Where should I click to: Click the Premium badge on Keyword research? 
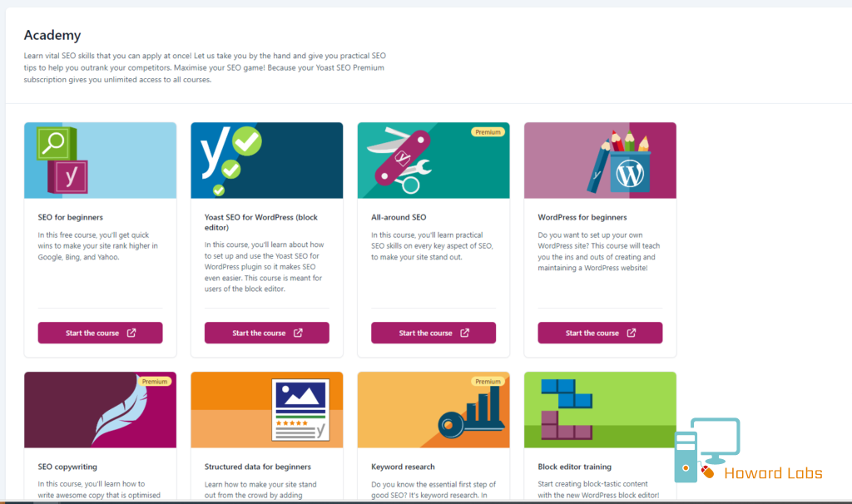point(488,382)
